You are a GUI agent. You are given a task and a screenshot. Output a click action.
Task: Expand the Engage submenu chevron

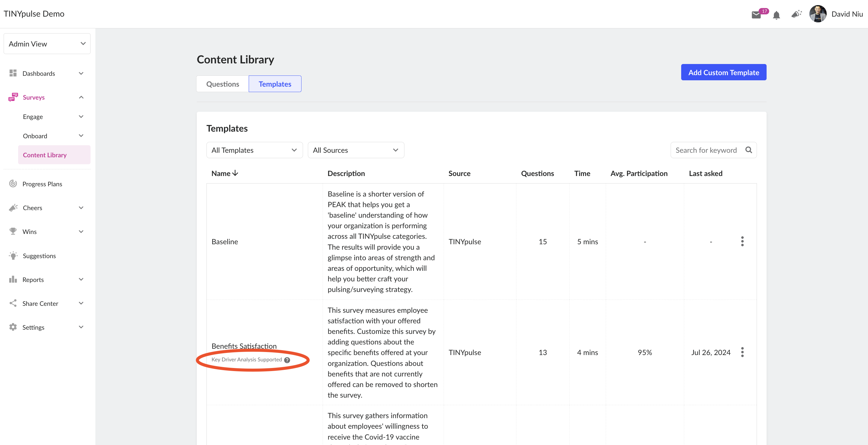(81, 117)
